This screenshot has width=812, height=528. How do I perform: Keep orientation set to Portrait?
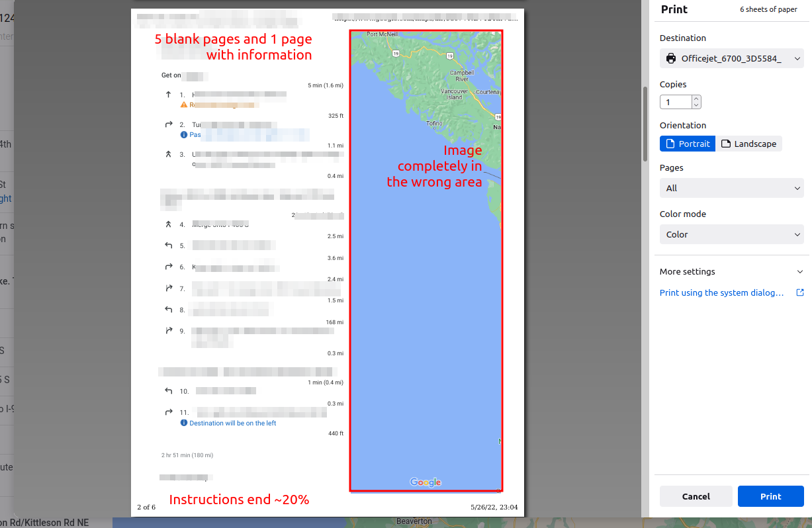tap(687, 144)
